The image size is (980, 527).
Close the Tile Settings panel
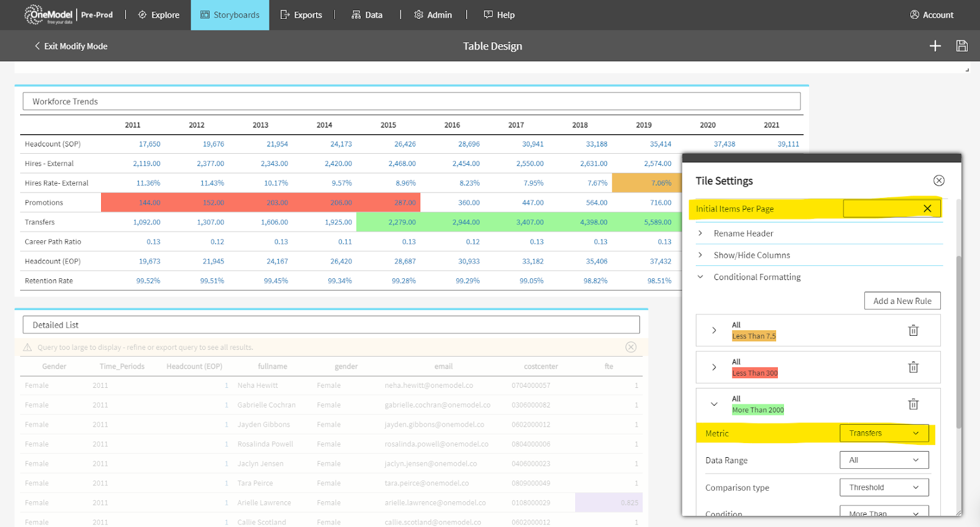[938, 181]
